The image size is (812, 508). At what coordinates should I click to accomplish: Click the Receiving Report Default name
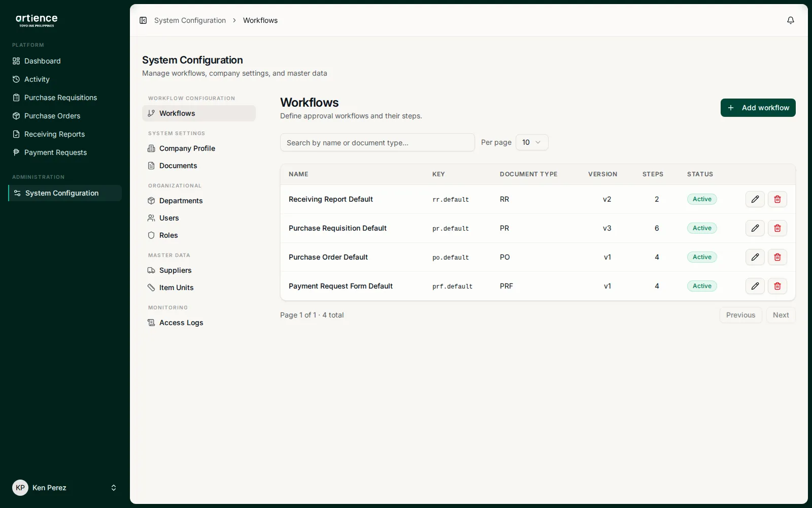click(331, 199)
